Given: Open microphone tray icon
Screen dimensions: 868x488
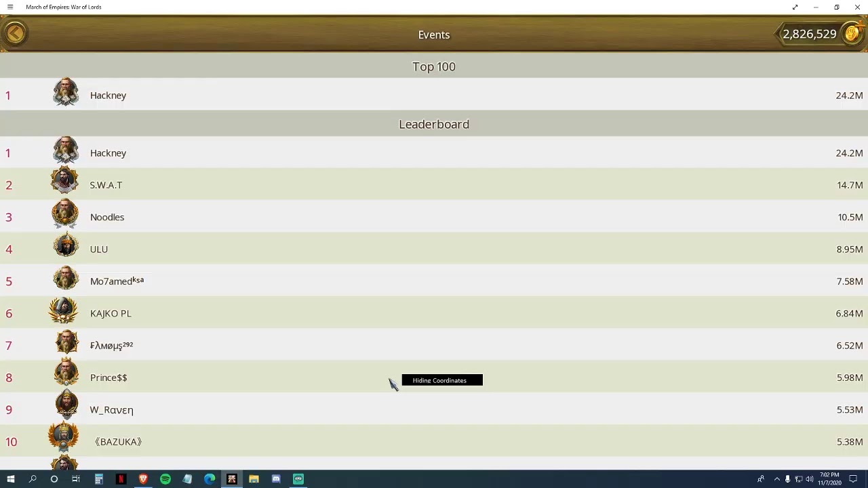Looking at the screenshot, I should click(x=787, y=479).
